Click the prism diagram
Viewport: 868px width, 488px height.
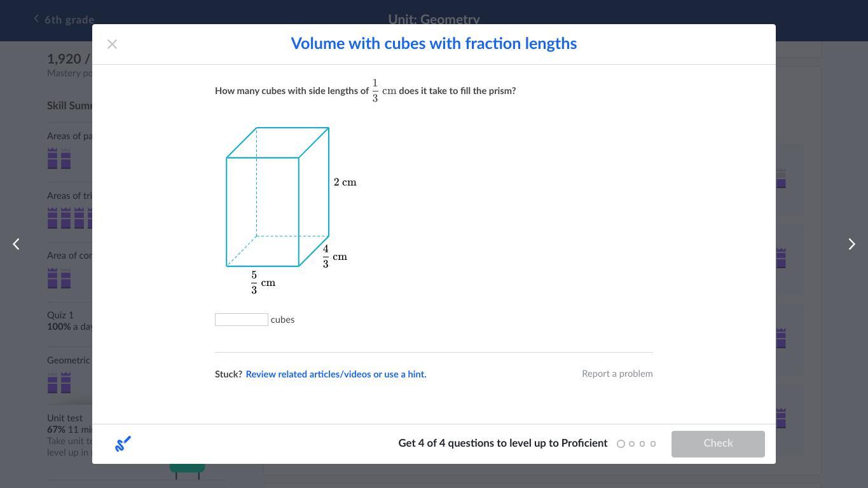[277, 197]
